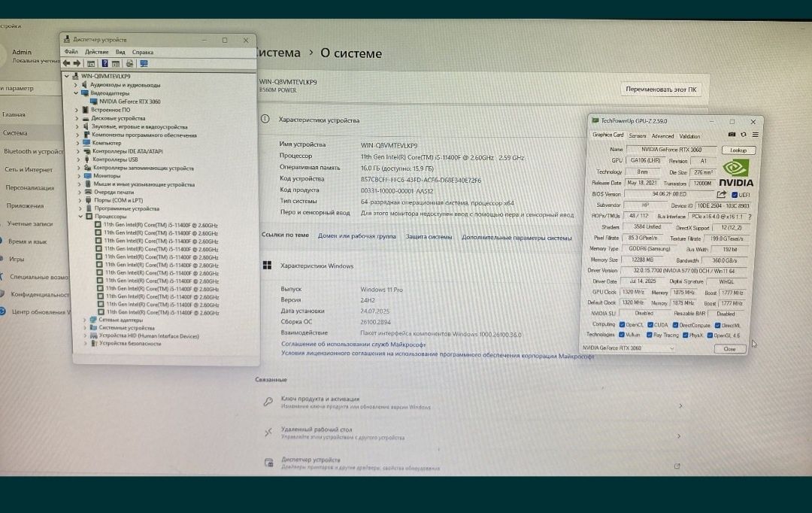Image resolution: width=812 pixels, height=513 pixels.
Task: Click the Device Manager title bar icon
Action: [67, 39]
